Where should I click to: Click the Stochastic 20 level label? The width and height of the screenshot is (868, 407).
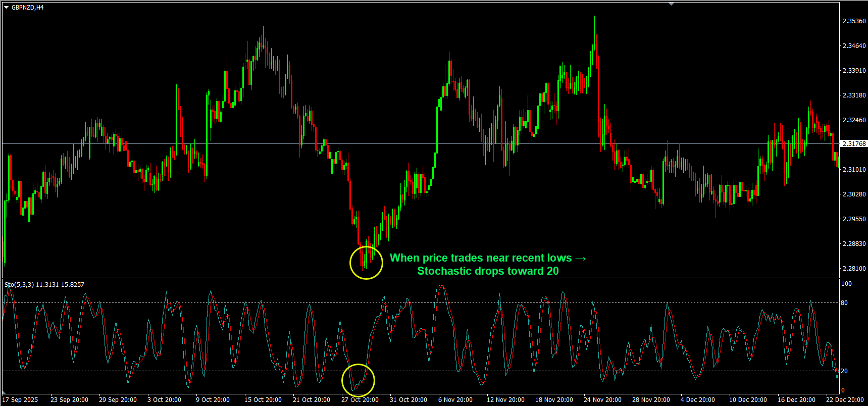(844, 371)
